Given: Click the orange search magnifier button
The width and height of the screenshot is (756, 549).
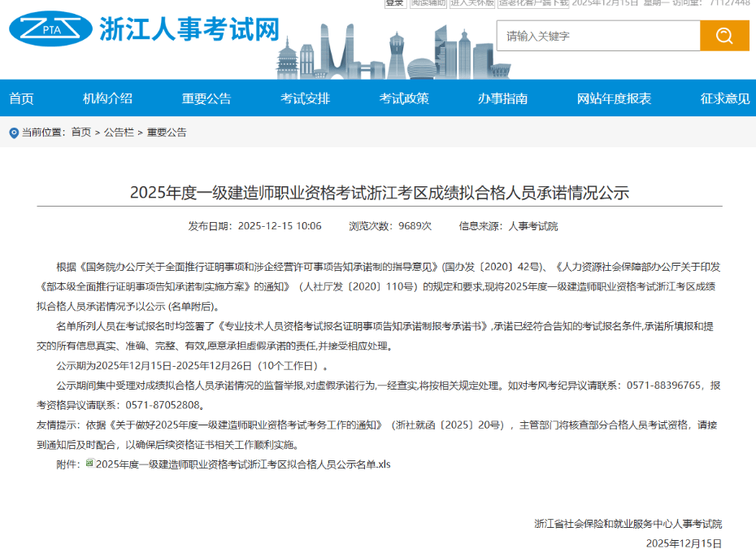Looking at the screenshot, I should point(724,36).
